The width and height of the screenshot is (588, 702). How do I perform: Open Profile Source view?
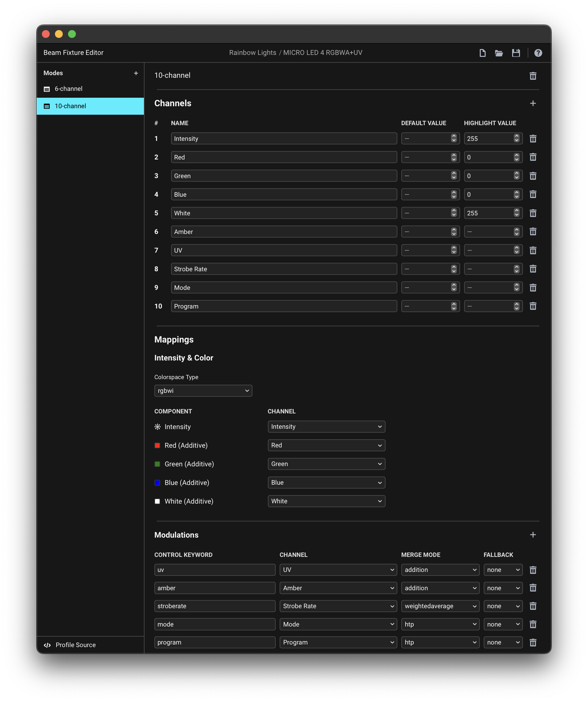(75, 645)
